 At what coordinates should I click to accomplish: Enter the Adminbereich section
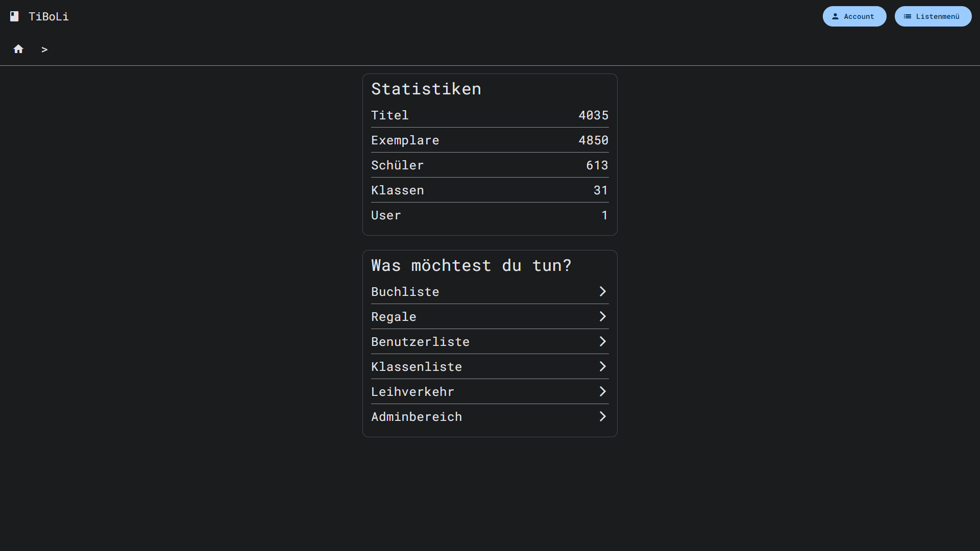416,417
